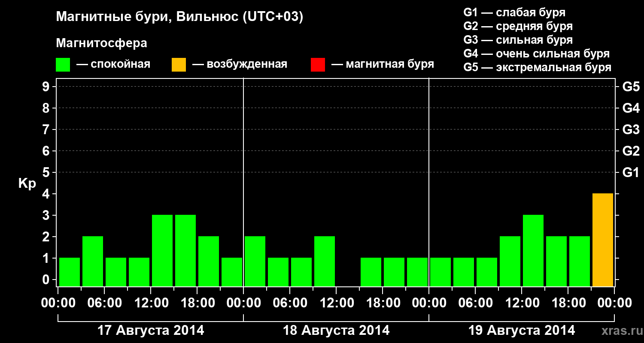644x343 pixels.
Task: Click the '17 Августа 2014' date label
Action: 151,331
